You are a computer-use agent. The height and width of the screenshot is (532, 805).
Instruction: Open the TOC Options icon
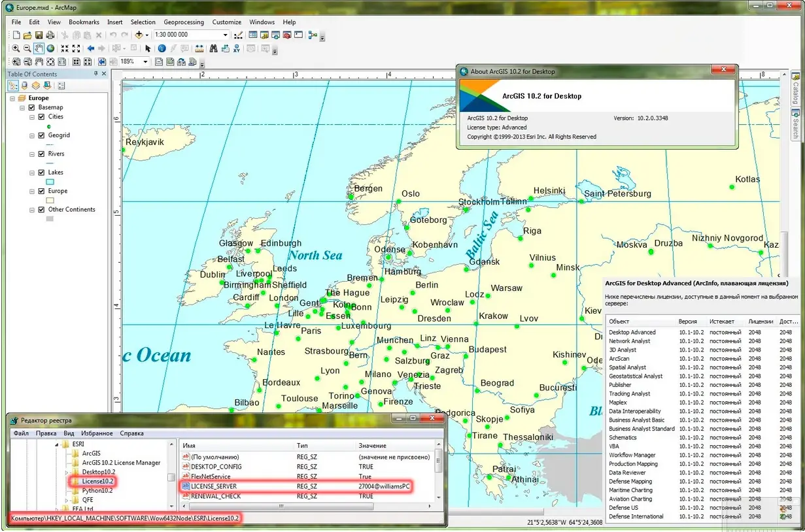pyautogui.click(x=61, y=85)
